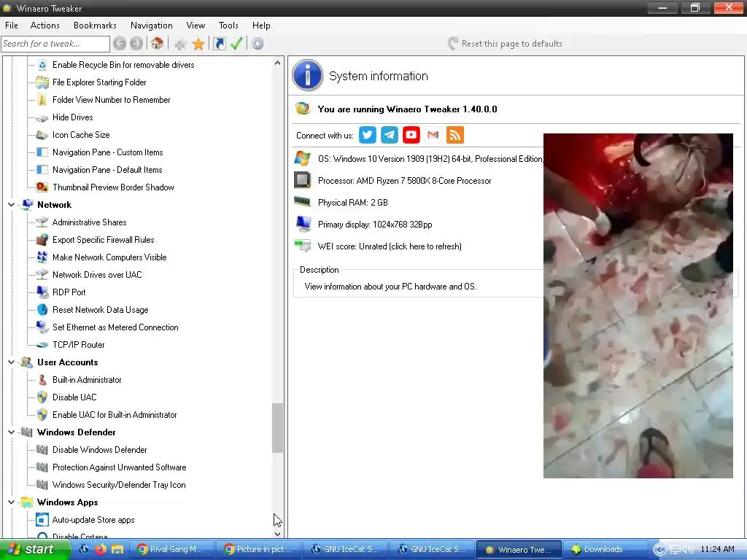747x560 pixels.
Task: Open the Firefox quick launch taskbar icon
Action: pos(101,550)
